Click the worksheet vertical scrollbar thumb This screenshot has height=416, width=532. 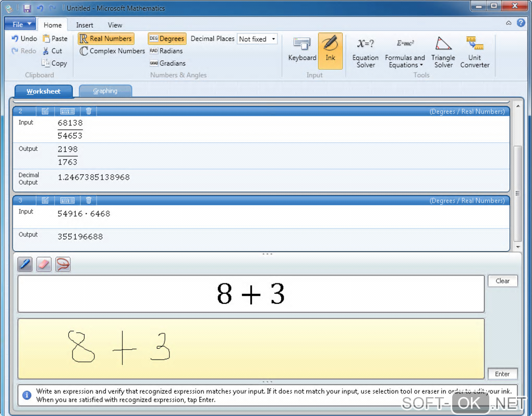pyautogui.click(x=518, y=194)
